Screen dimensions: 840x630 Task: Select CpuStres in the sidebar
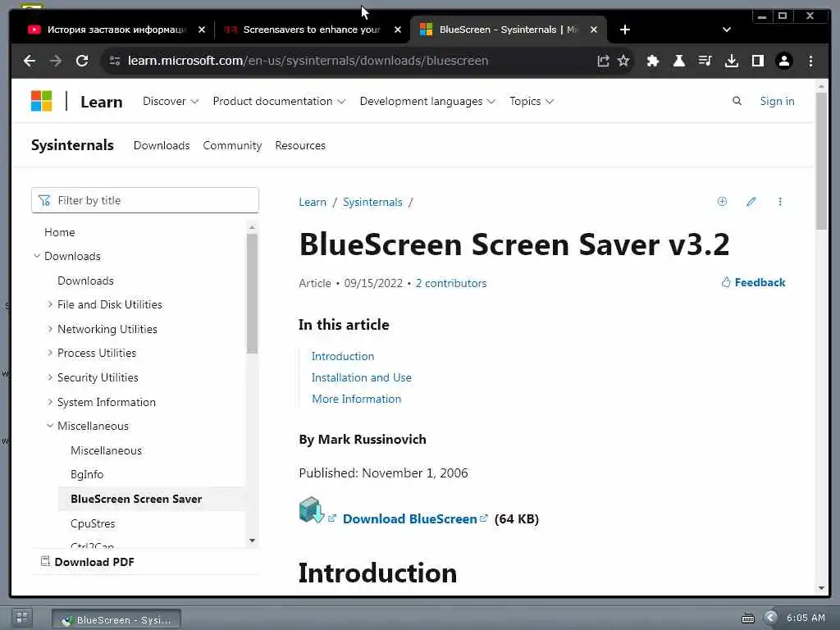93,523
